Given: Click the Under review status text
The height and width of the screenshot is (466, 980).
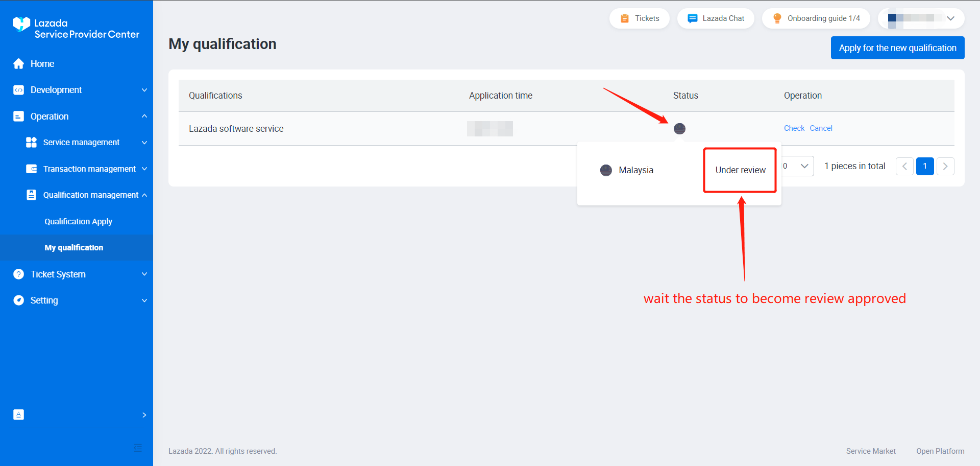Looking at the screenshot, I should pos(741,170).
